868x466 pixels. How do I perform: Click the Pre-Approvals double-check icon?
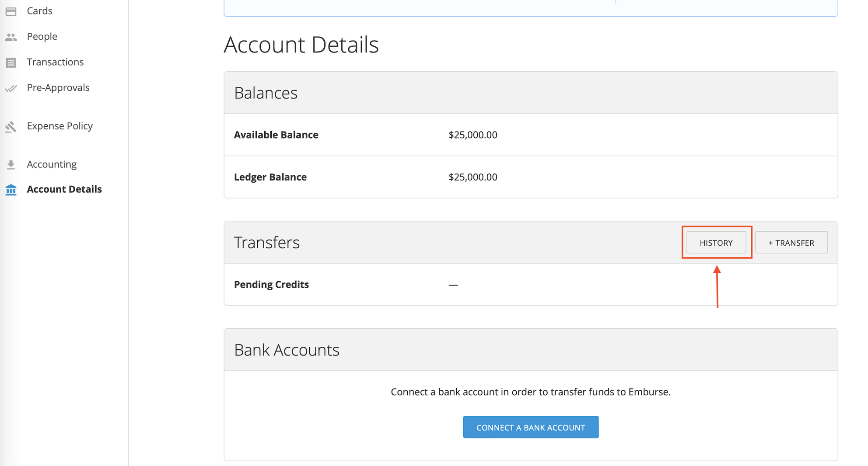[11, 88]
